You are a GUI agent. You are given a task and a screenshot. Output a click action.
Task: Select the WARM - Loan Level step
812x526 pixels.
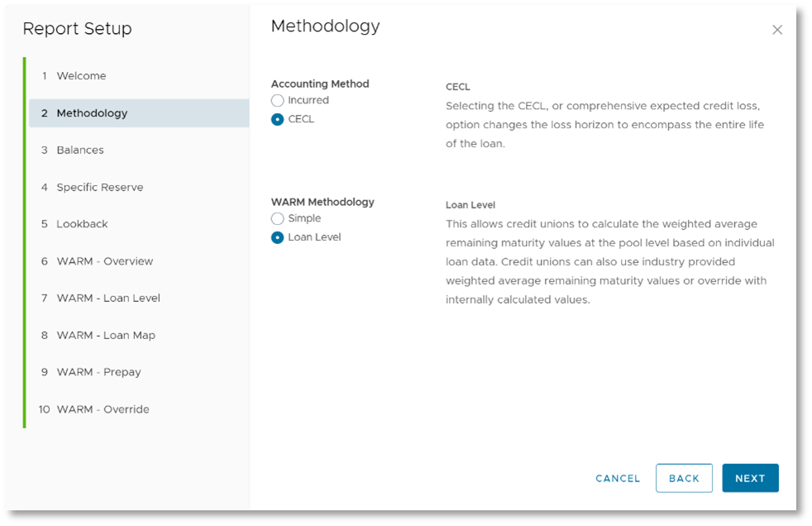[139, 299]
